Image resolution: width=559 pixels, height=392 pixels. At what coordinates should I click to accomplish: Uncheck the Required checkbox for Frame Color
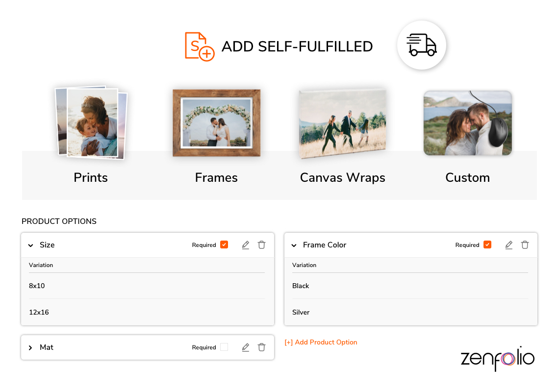(x=487, y=245)
